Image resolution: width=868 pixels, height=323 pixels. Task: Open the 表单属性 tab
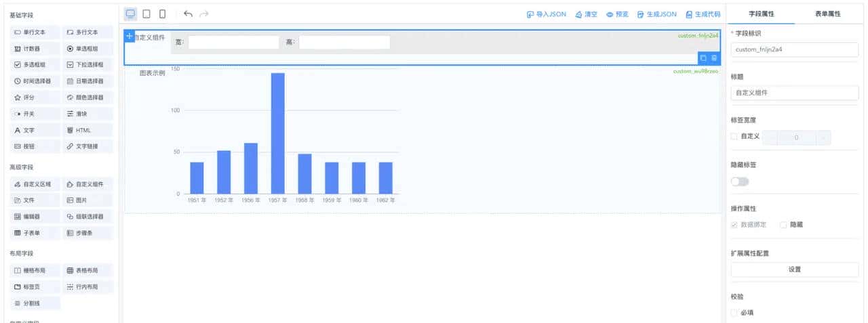828,14
